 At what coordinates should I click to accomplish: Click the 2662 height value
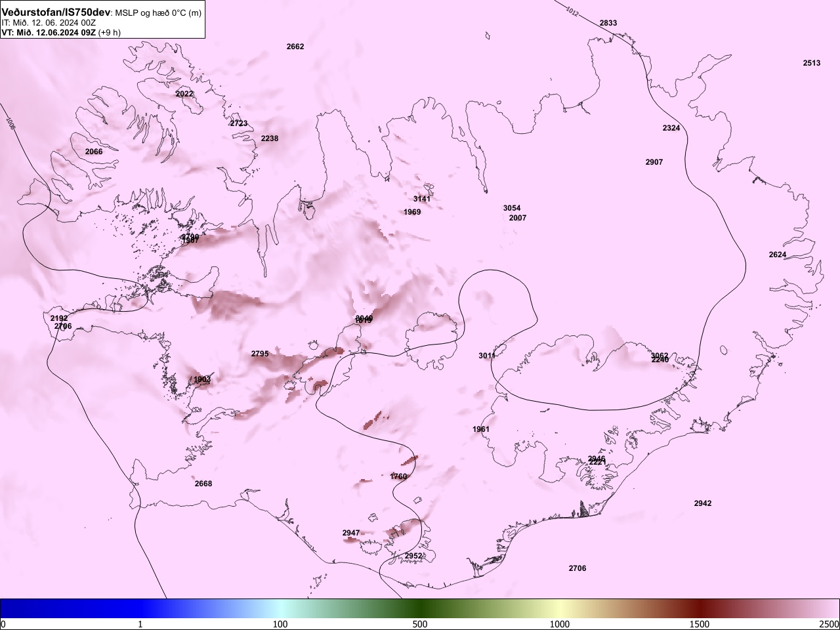click(x=295, y=47)
